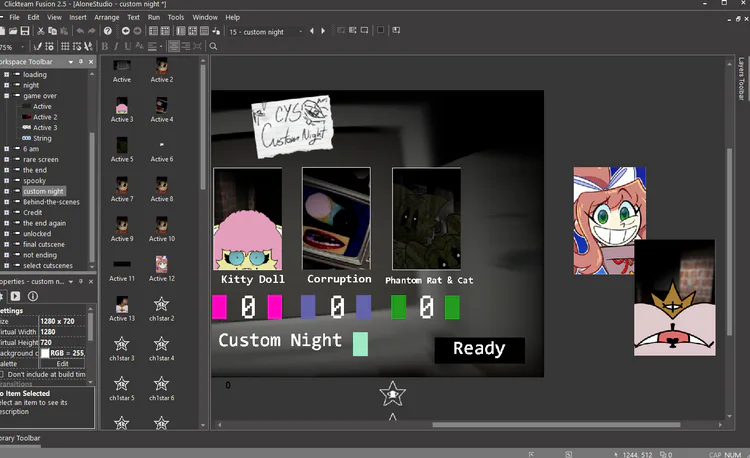
Task: Collapse the game over frame node
Action: (6, 96)
